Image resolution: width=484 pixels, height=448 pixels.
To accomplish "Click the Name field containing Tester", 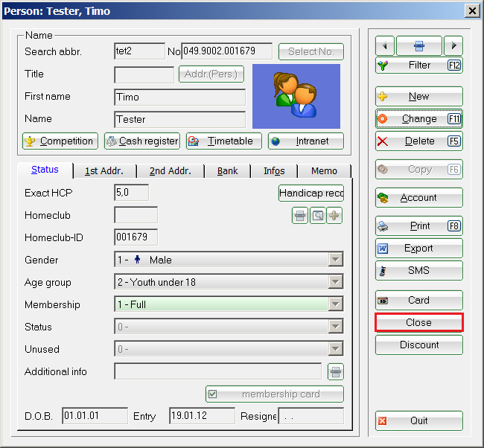I will 180,119.
